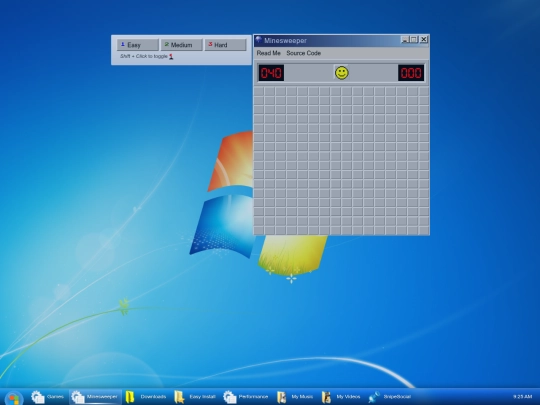Maximize the Minesweeper window
The height and width of the screenshot is (405, 540).
pos(414,40)
